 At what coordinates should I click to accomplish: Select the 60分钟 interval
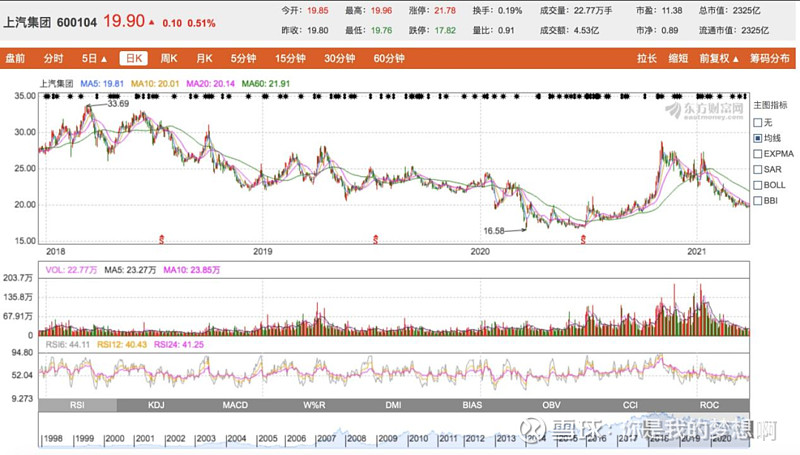pos(389,58)
